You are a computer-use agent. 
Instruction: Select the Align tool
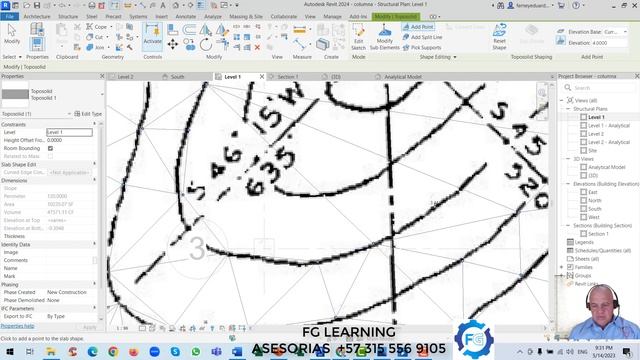coord(173,29)
